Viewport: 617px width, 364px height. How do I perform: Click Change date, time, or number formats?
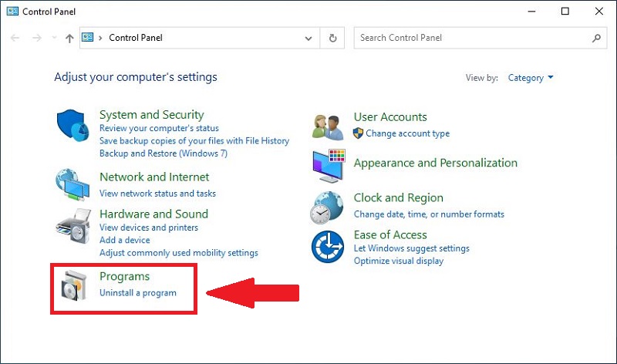tap(429, 214)
